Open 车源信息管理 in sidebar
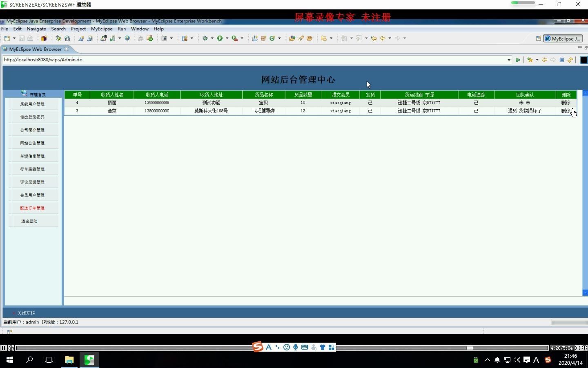 32,156
